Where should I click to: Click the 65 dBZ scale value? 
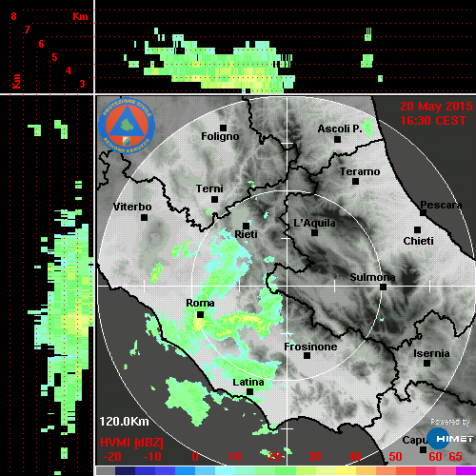coord(455,457)
